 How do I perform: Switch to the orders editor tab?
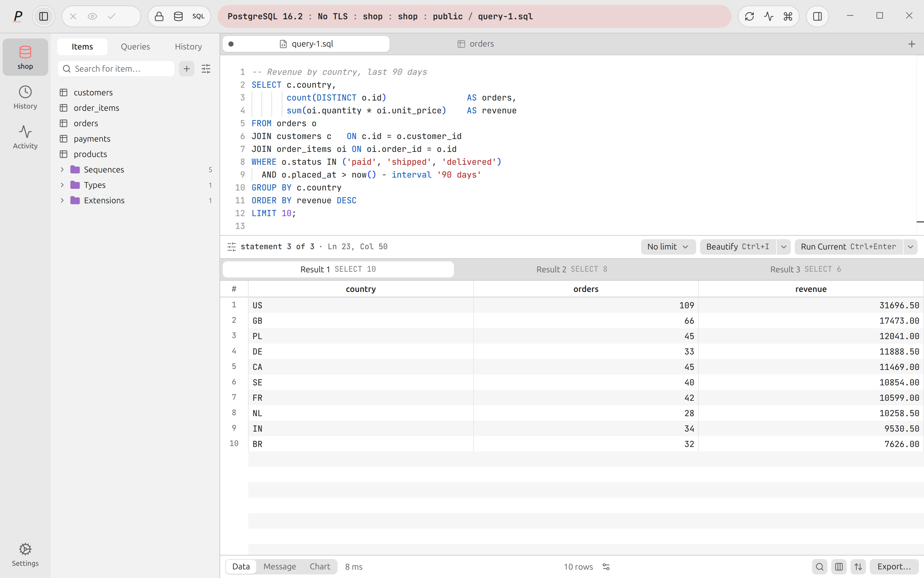[475, 44]
